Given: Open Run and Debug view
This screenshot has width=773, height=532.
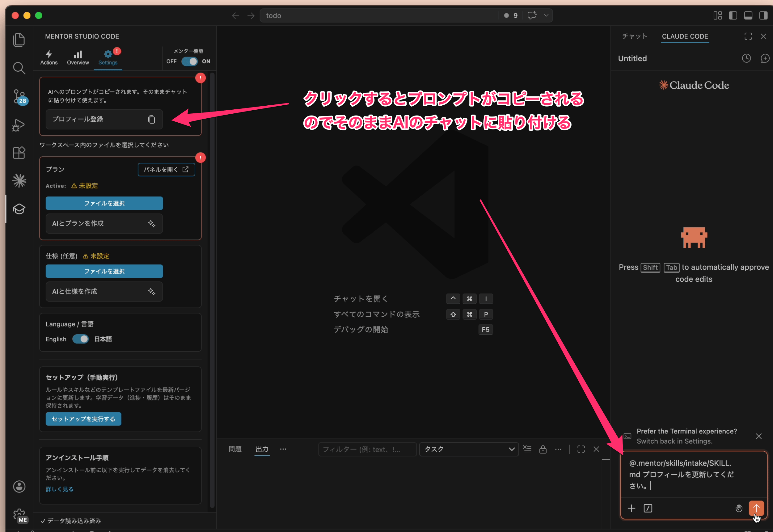Looking at the screenshot, I should [19, 125].
